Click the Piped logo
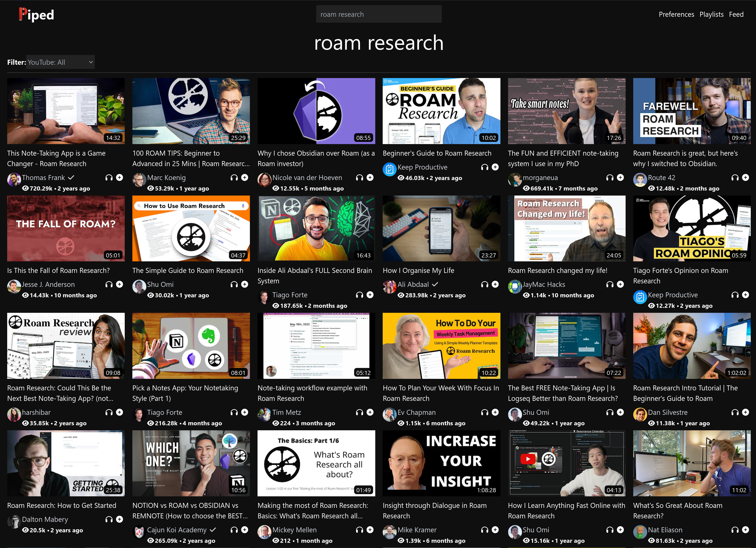756x548 pixels. (36, 14)
